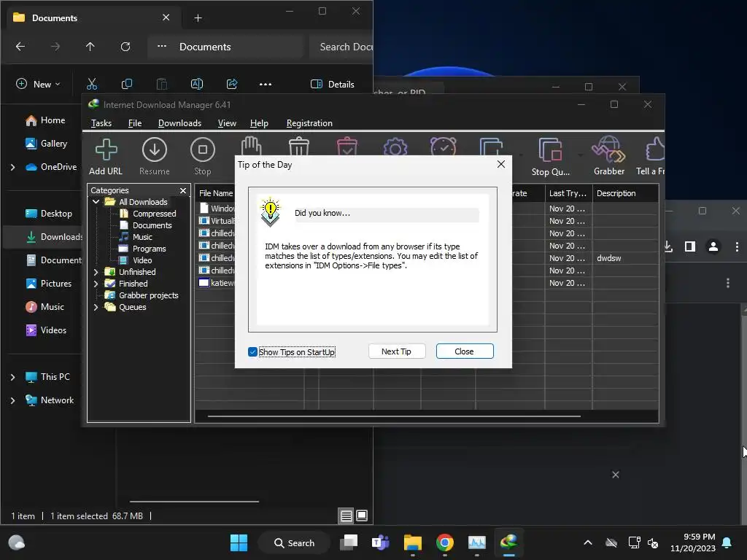The height and width of the screenshot is (560, 747).
Task: Open Microsoft Teams from the taskbar
Action: 381,543
